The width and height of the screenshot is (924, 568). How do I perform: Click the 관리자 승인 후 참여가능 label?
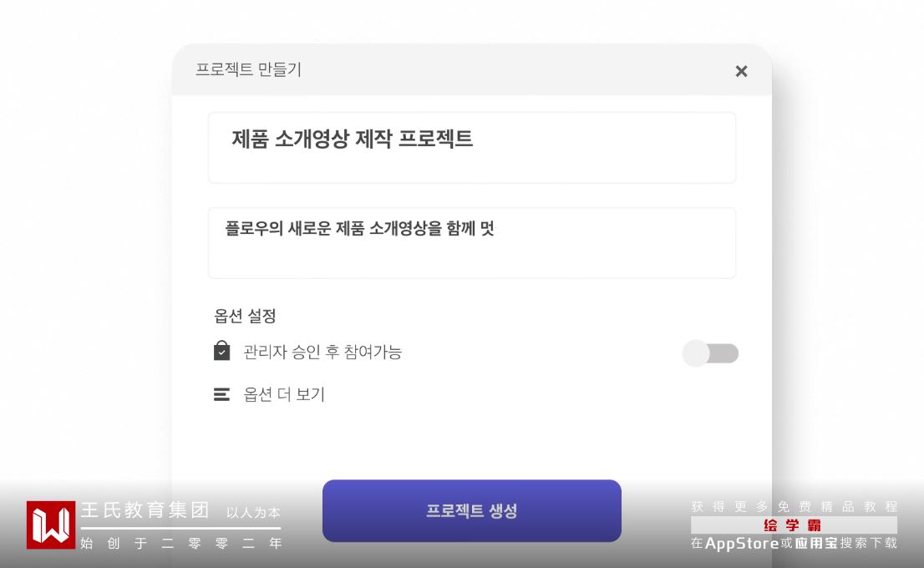click(x=322, y=352)
